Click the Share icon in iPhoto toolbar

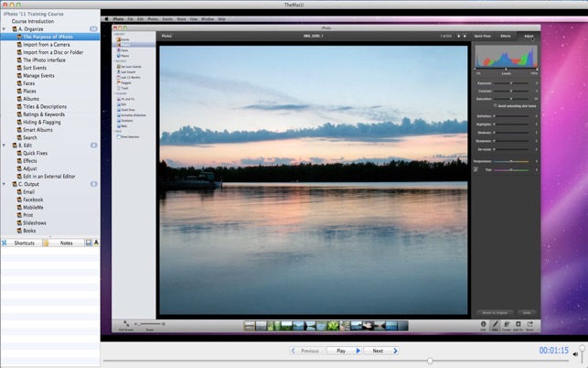coord(529,324)
